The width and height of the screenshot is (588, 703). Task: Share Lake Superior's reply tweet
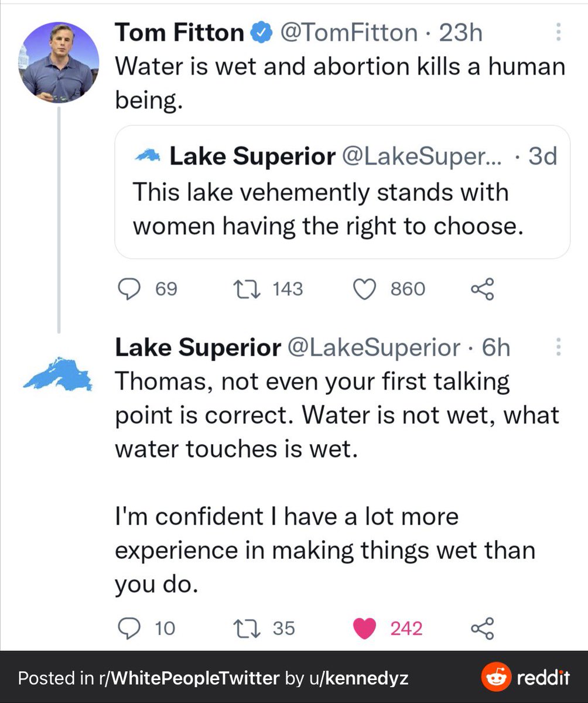tap(483, 629)
